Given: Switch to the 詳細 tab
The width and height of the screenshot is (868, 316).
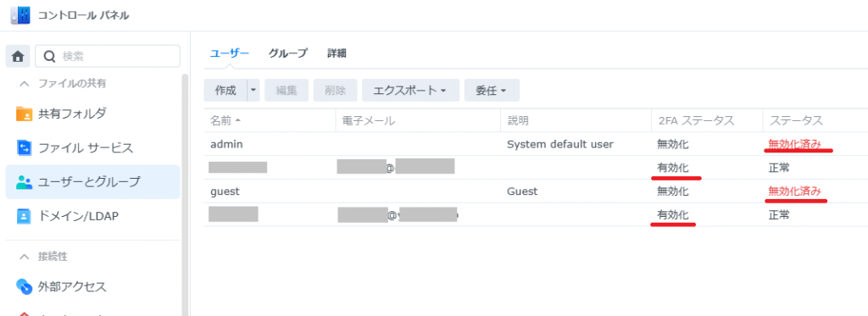Looking at the screenshot, I should coord(337,53).
